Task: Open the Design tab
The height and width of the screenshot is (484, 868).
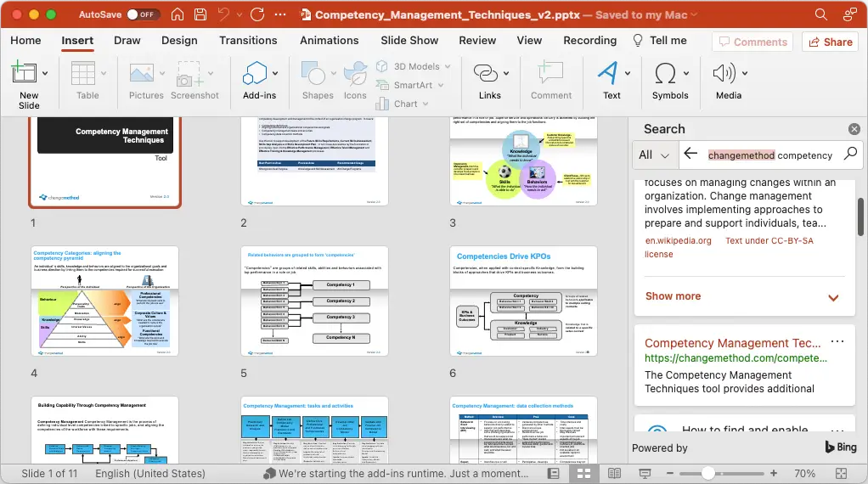Action: (179, 41)
